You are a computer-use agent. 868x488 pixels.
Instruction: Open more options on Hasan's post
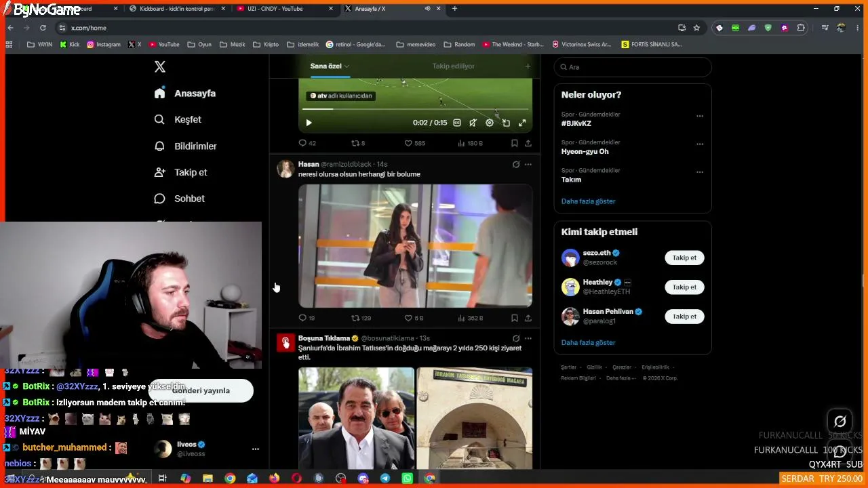click(528, 164)
